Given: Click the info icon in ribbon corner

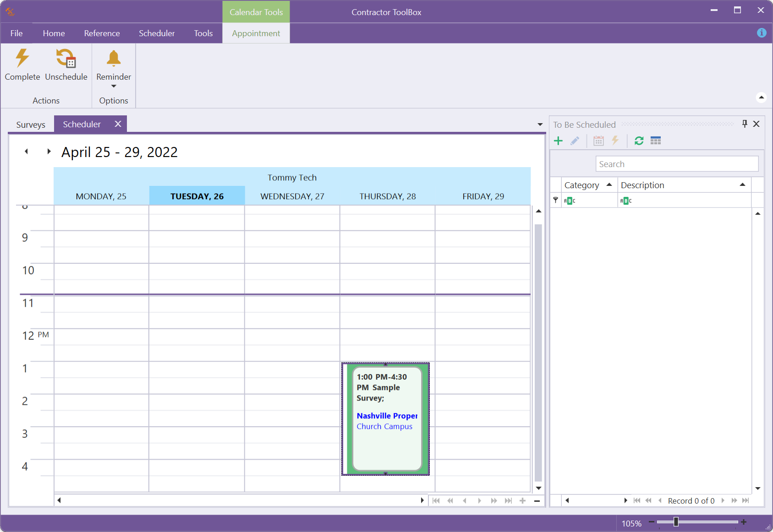Looking at the screenshot, I should [x=762, y=33].
